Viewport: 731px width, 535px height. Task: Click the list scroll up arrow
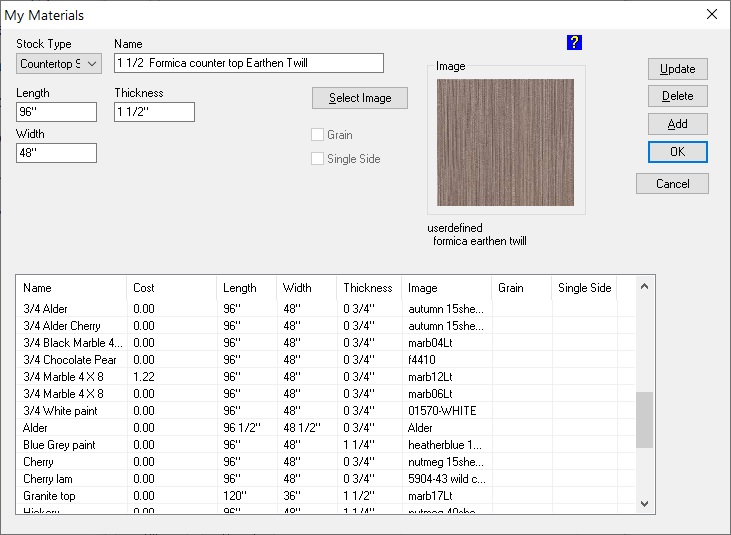click(x=644, y=287)
